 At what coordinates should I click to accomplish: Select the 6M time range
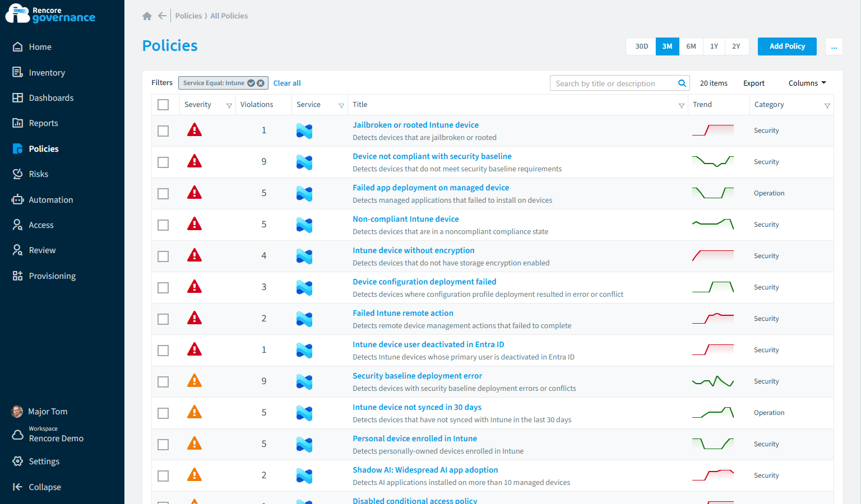[x=691, y=46]
